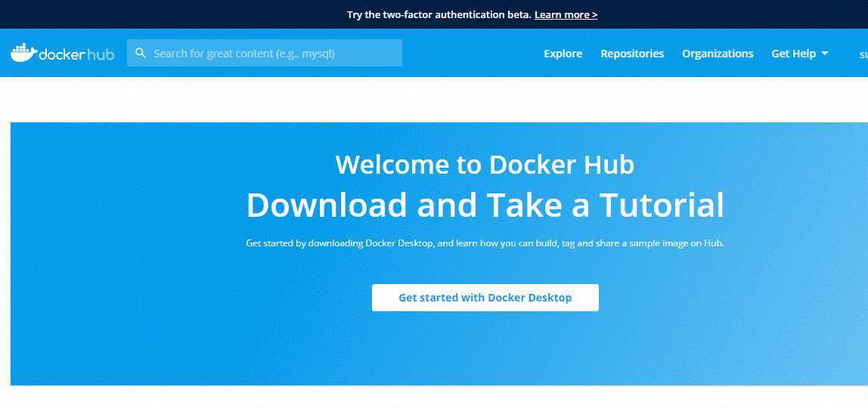Open the partially visible user account menu
Screen dimensions: 868x408
(x=863, y=54)
